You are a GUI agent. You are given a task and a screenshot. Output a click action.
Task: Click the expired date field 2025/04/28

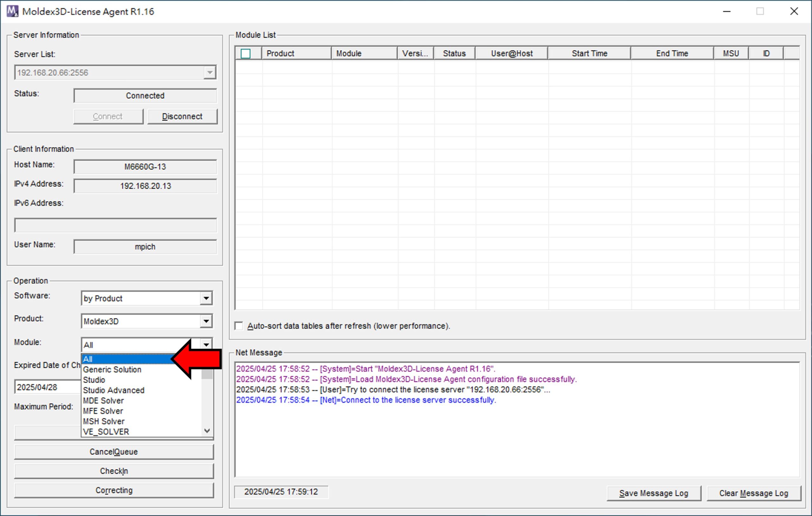[48, 387]
